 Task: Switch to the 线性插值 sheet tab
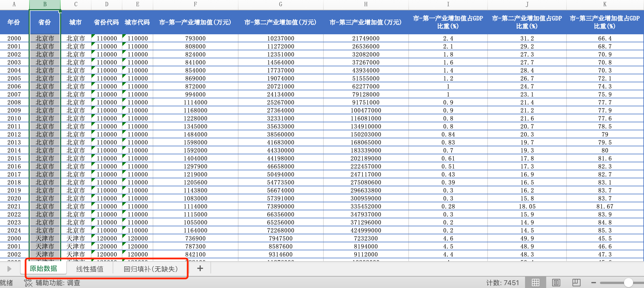90,269
